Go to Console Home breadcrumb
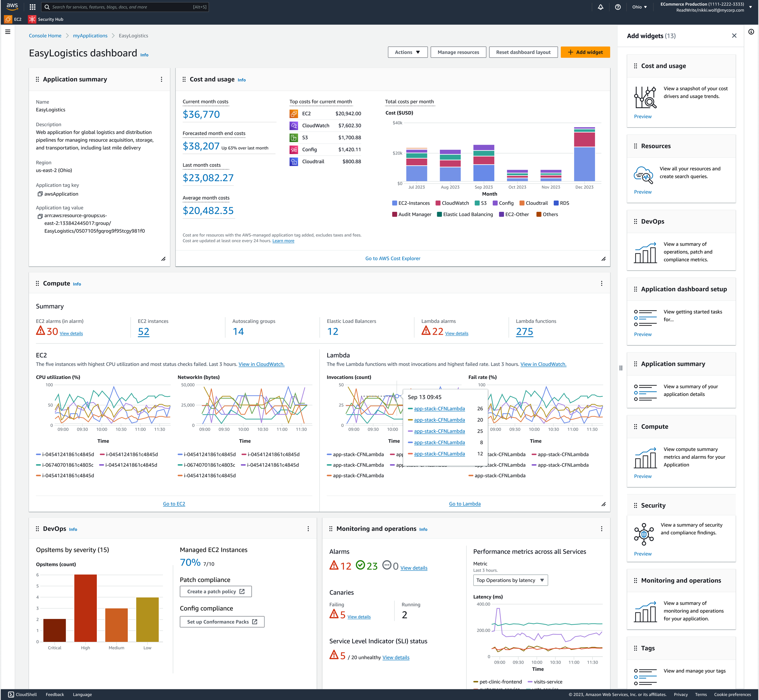 coord(45,36)
